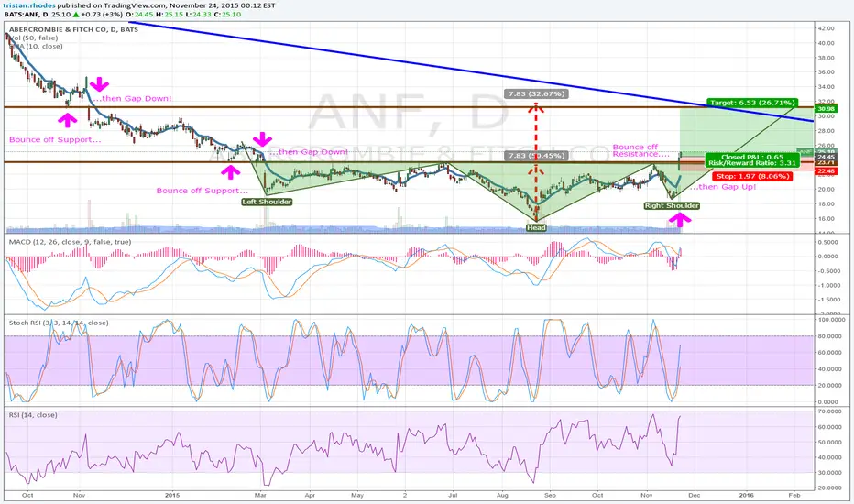Click the Jul label on time axis
The height and width of the screenshot is (504, 854).
tap(453, 495)
